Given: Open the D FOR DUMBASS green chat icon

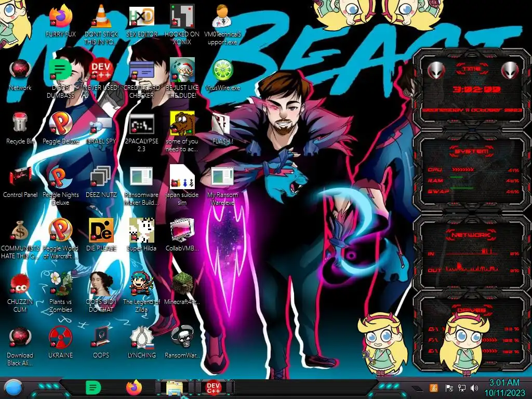Looking at the screenshot, I should tap(60, 71).
